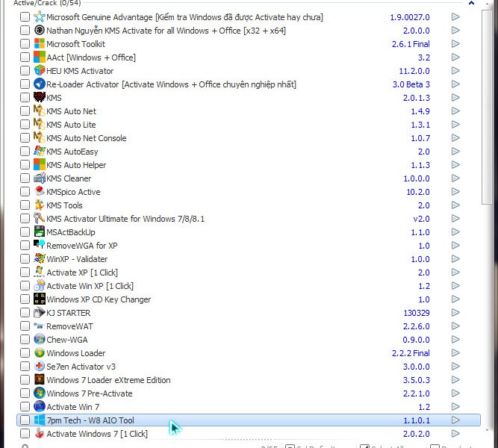The width and height of the screenshot is (498, 448).
Task: Check the KMSpico Active box
Action: point(25,192)
